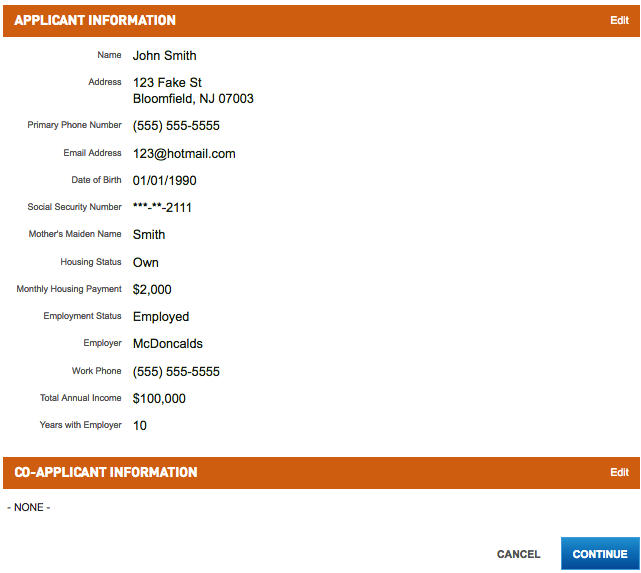Click the Applicant Information header title
Viewport: 641px width, 573px height.
(95, 20)
